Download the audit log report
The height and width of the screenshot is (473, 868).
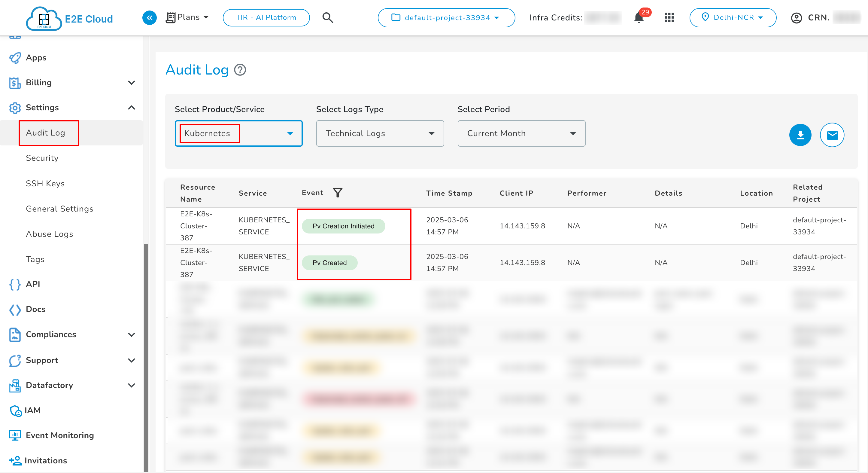click(800, 135)
